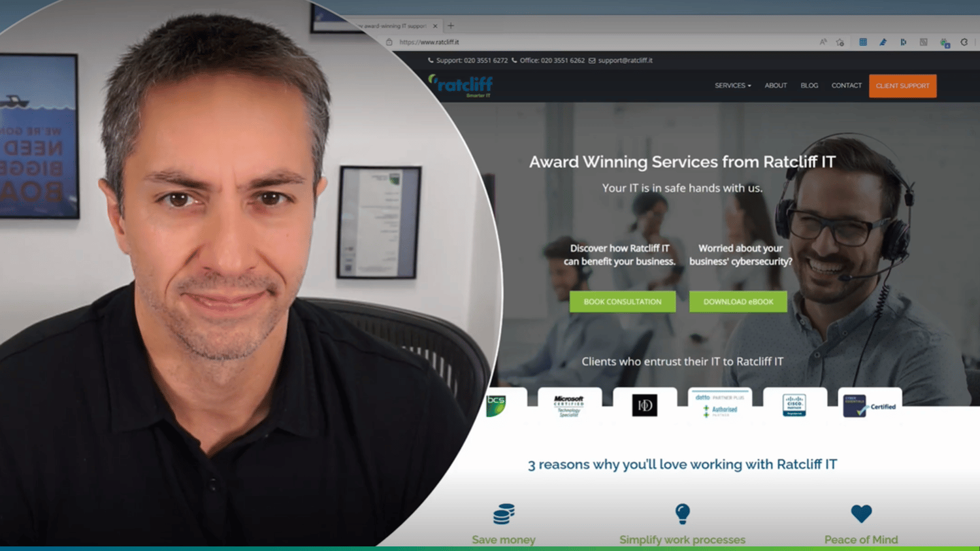This screenshot has width=980, height=551.
Task: Add page to favorites star icon
Action: (x=840, y=42)
